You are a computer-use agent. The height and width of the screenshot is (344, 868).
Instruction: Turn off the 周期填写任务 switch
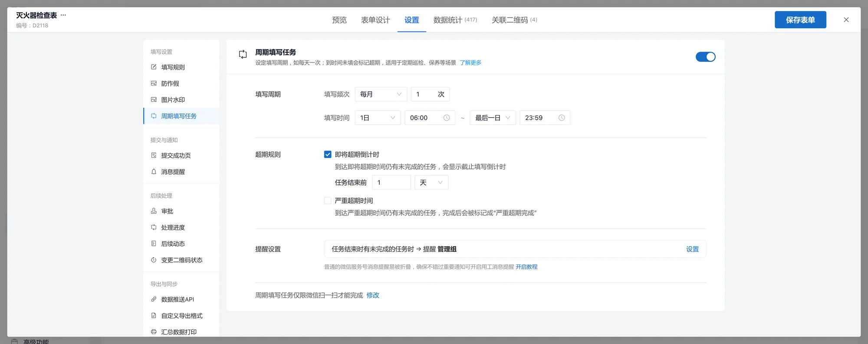click(706, 57)
